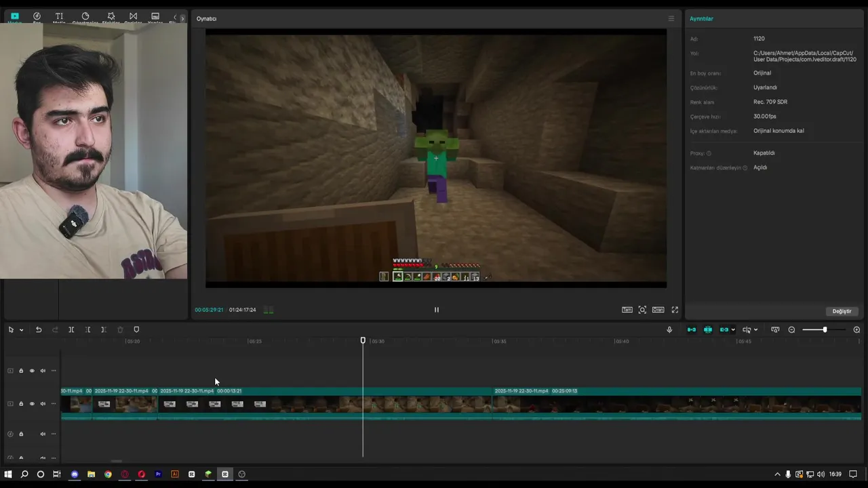This screenshot has height=488, width=868.
Task: Click the Ayrıntılar panel heading
Action: click(701, 19)
